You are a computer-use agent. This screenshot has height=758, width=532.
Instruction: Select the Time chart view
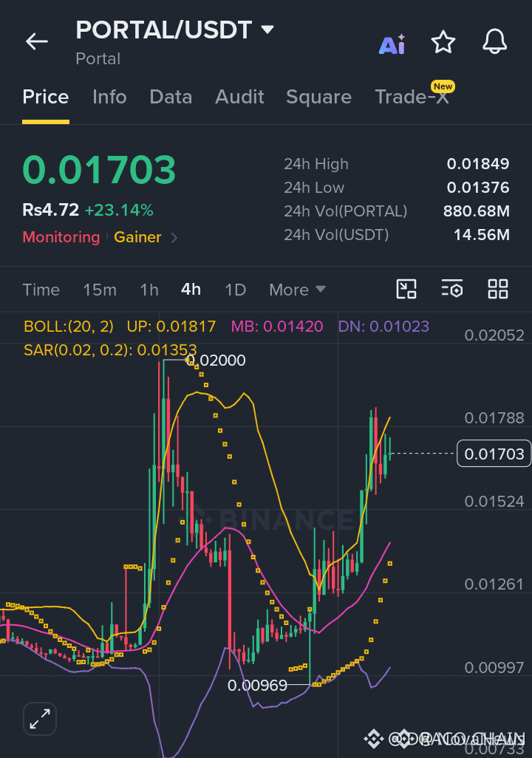pos(41,290)
